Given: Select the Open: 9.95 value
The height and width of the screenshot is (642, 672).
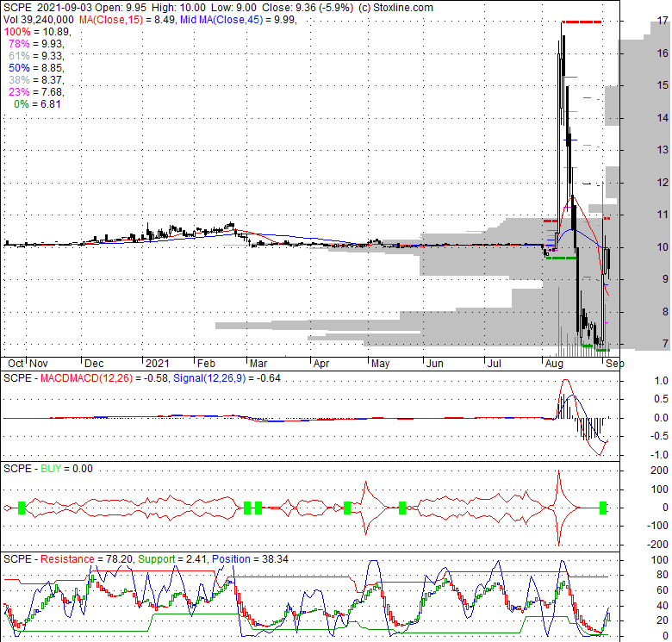Looking at the screenshot, I should 121,8.
